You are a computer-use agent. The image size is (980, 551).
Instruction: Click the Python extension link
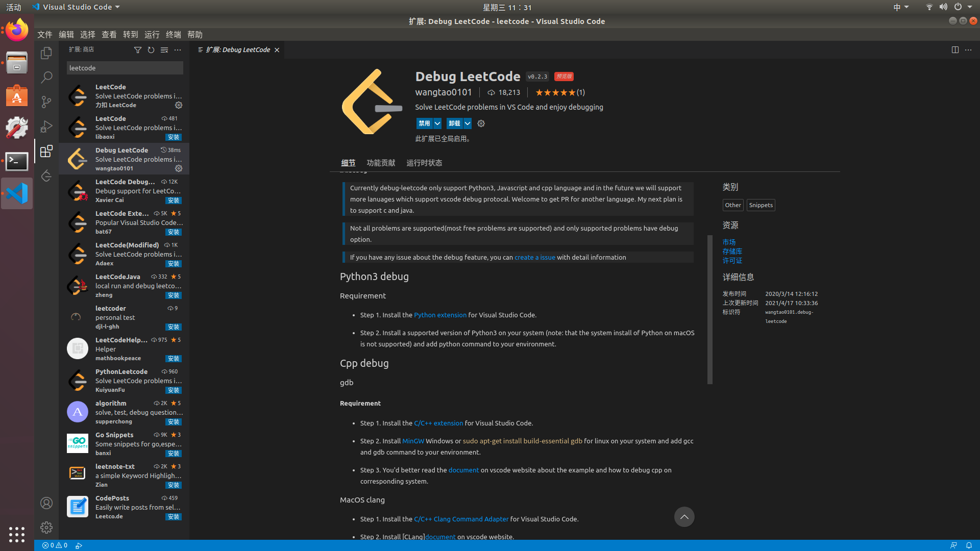click(440, 315)
